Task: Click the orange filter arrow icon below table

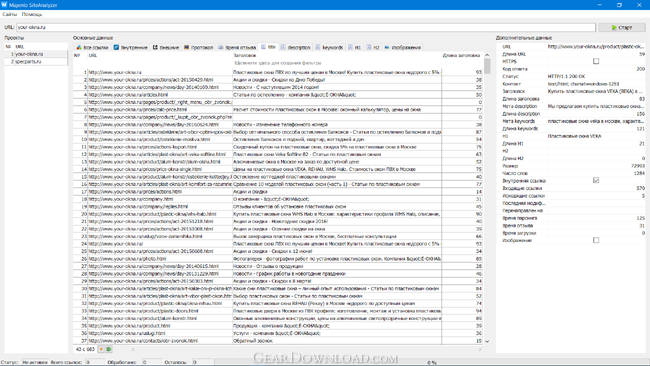Action: coord(101,349)
